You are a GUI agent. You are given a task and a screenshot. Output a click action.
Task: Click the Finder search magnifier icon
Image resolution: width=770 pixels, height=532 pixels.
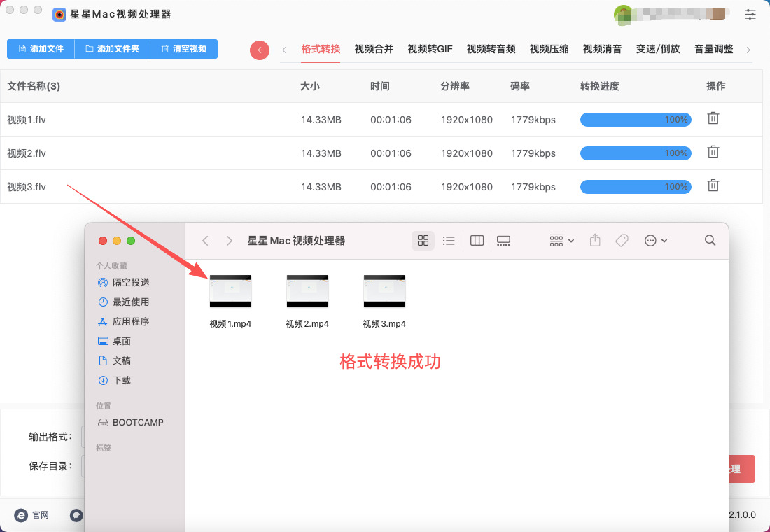click(x=710, y=240)
